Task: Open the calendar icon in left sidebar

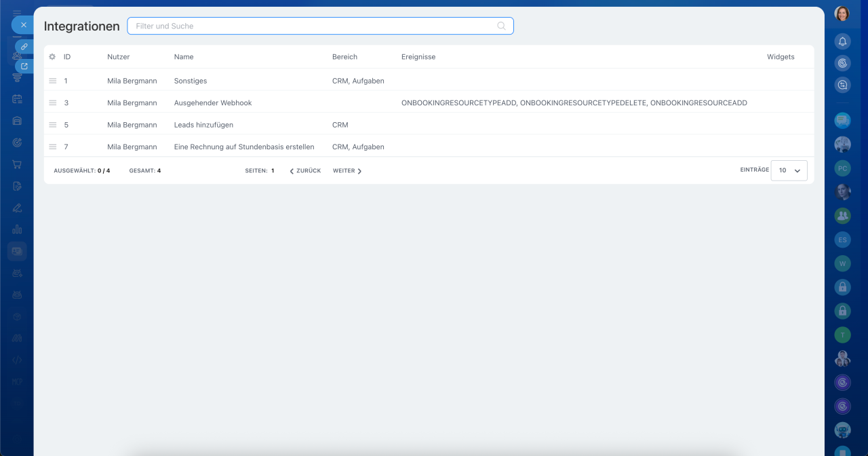Action: point(17,99)
